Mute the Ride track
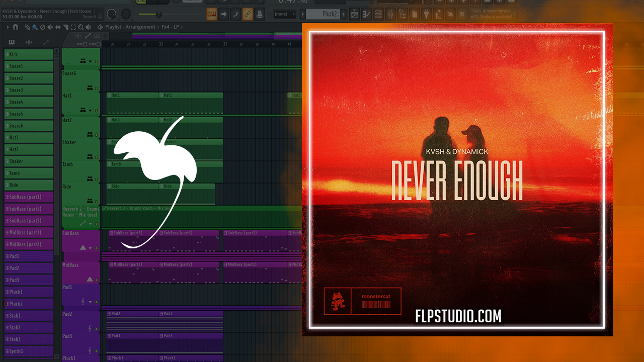Image resolution: width=644 pixels, height=362 pixels. point(96,201)
